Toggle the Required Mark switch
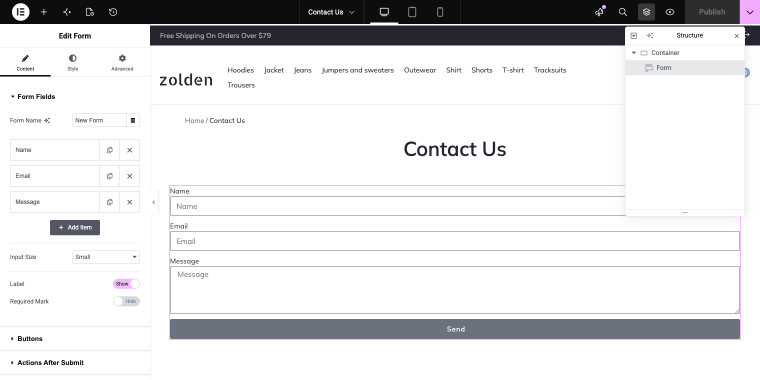 [126, 301]
